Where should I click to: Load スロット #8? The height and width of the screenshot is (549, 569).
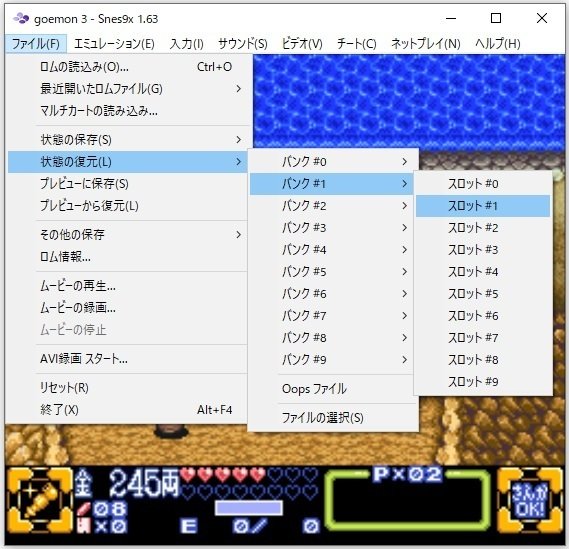coord(483,360)
